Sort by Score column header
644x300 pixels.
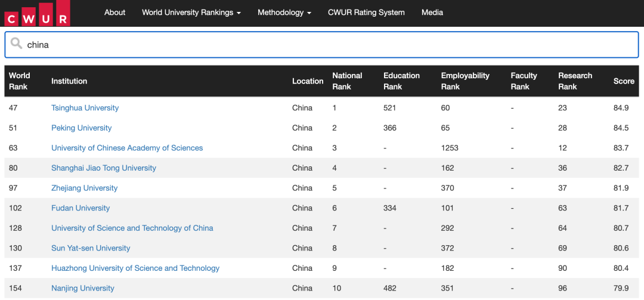pyautogui.click(x=624, y=81)
